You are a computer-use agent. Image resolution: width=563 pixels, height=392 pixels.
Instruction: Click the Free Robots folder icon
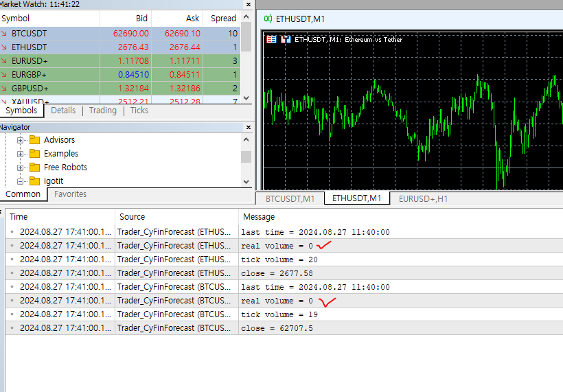(34, 168)
